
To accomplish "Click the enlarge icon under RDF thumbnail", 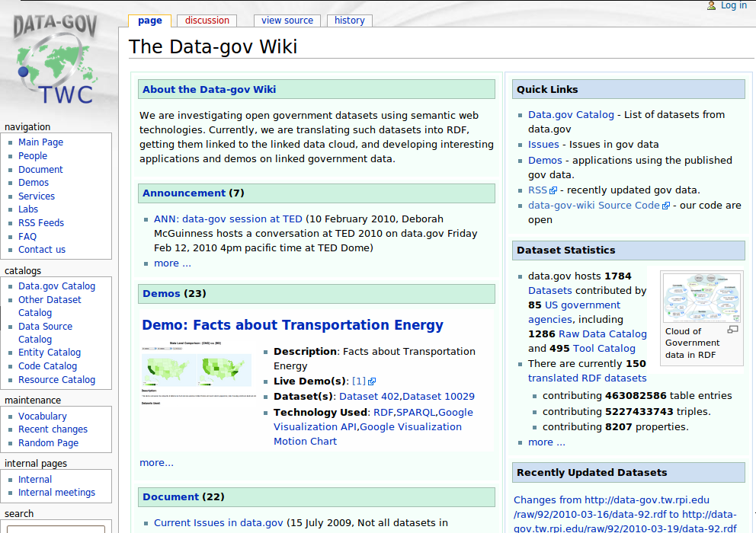I will [732, 330].
